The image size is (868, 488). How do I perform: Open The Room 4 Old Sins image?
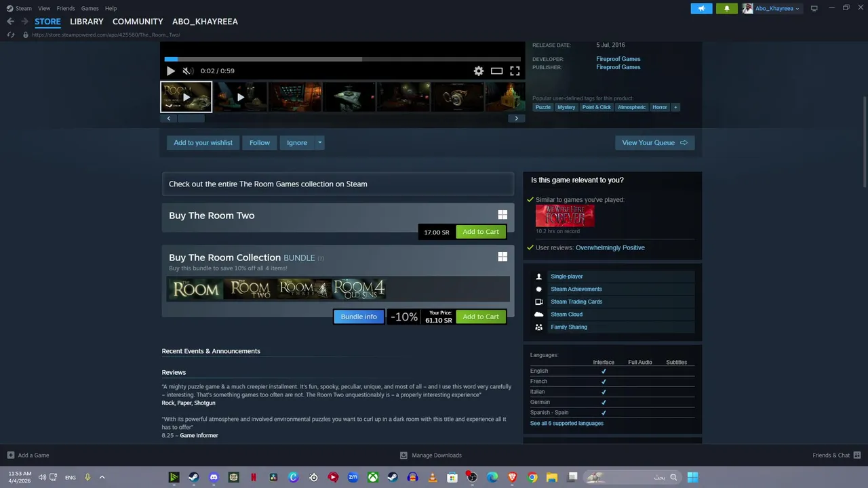click(359, 289)
